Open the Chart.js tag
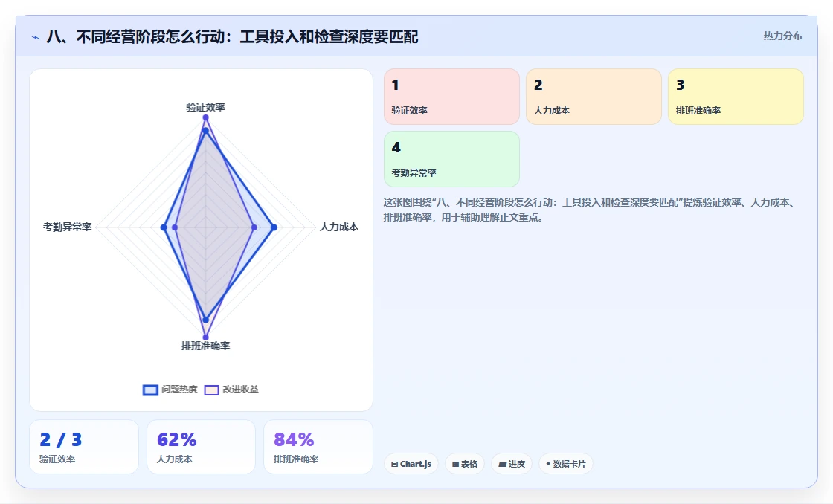 point(411,464)
